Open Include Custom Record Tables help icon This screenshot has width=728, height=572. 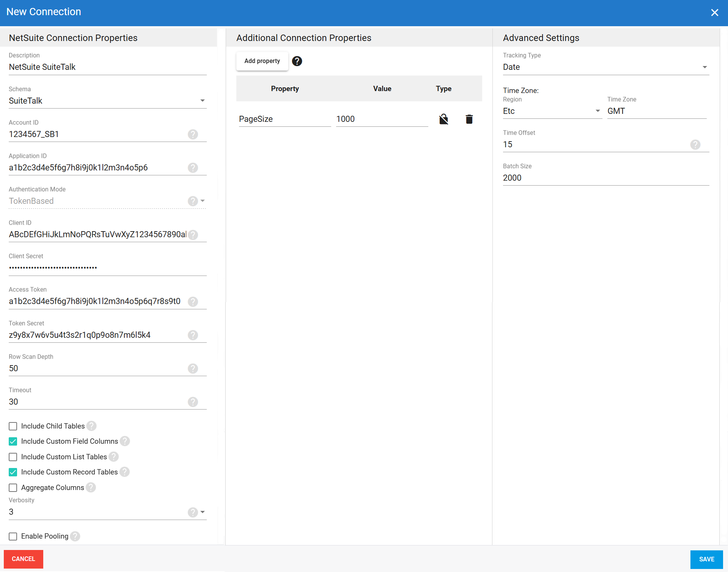[x=124, y=472]
